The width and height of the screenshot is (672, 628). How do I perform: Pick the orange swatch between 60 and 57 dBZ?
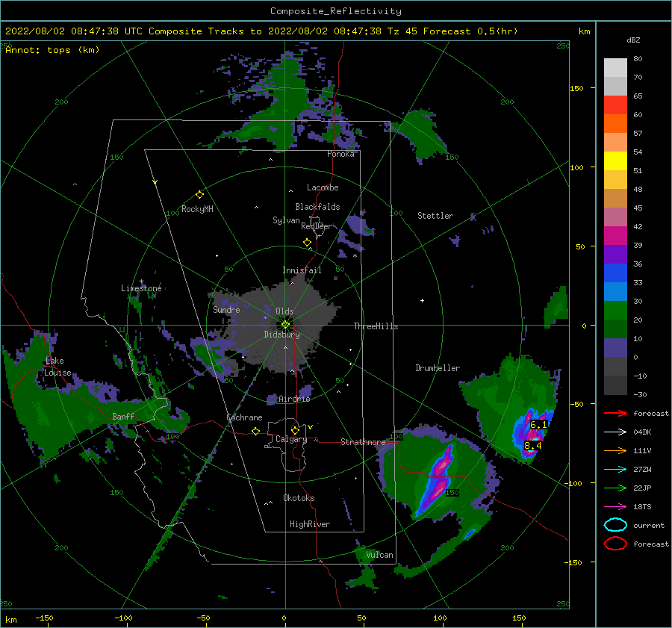coord(615,123)
